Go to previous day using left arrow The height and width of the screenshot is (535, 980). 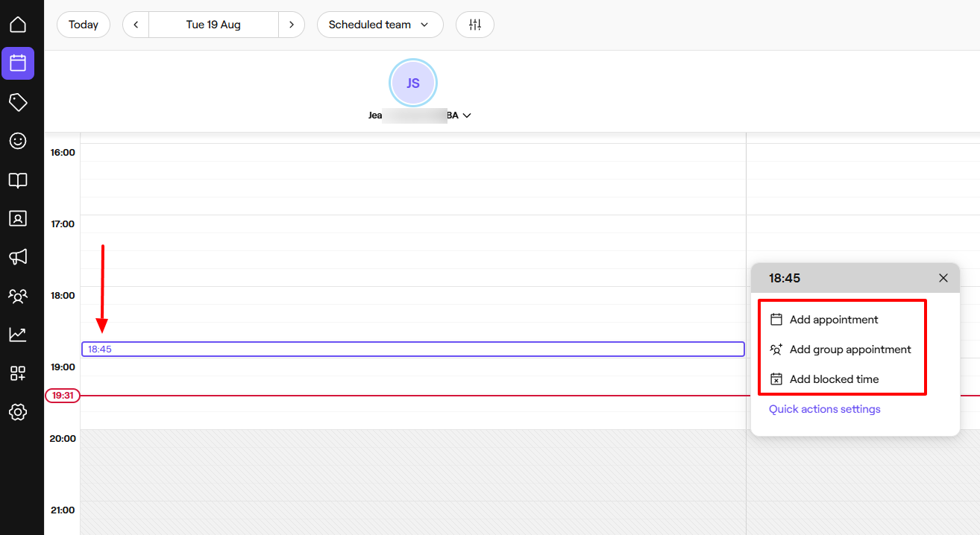point(136,25)
